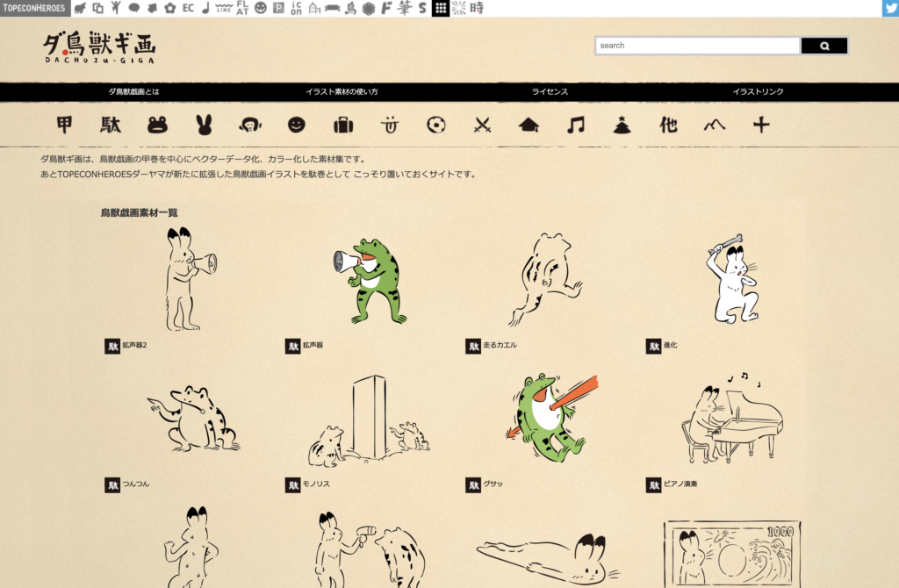Select the graduation cap category icon

(529, 125)
